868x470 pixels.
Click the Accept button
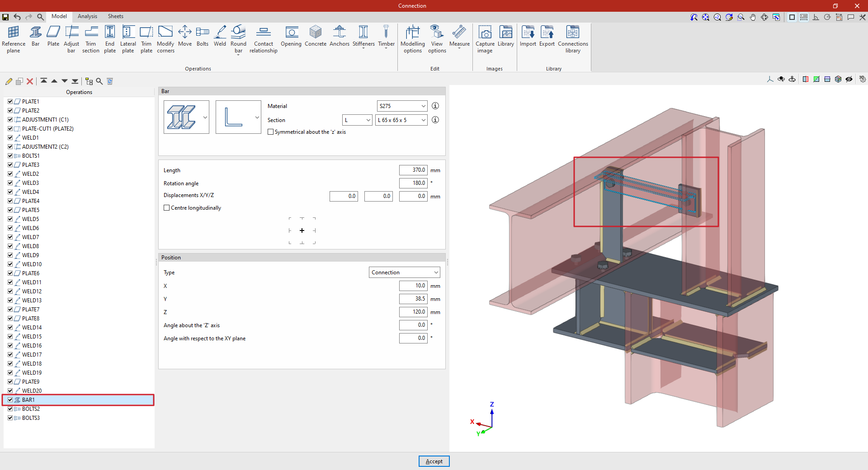point(434,461)
